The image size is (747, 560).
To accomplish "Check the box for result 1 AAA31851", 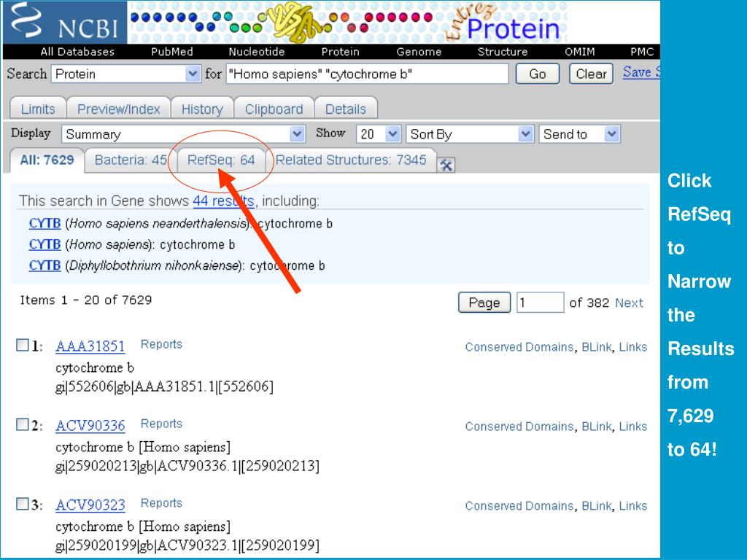I will tap(23, 345).
